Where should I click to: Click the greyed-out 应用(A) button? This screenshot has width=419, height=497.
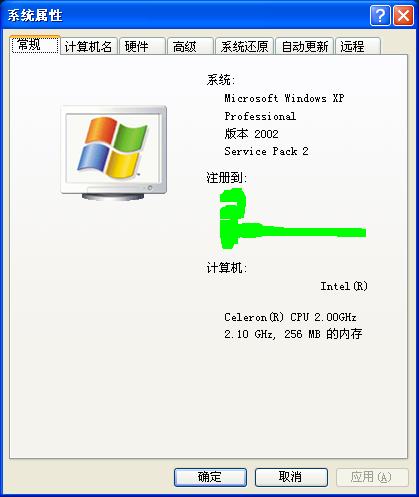point(372,477)
